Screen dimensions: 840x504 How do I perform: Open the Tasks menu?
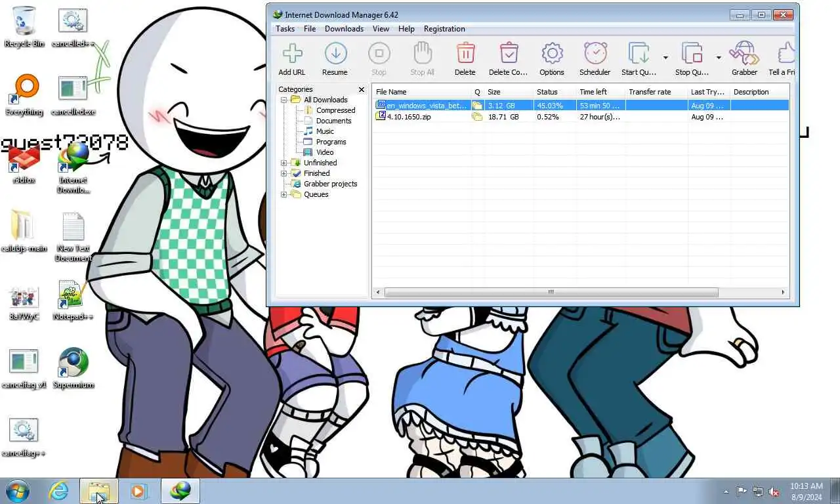click(285, 29)
